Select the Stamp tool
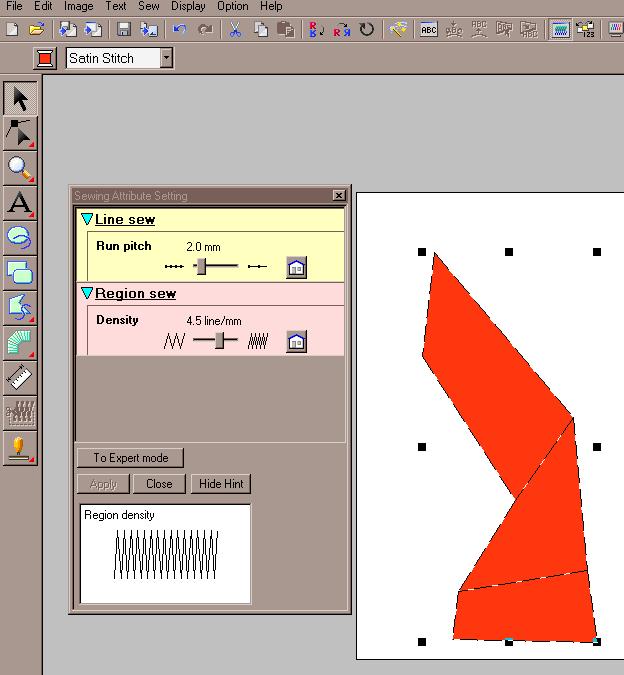This screenshot has width=624, height=675. [x=20, y=448]
